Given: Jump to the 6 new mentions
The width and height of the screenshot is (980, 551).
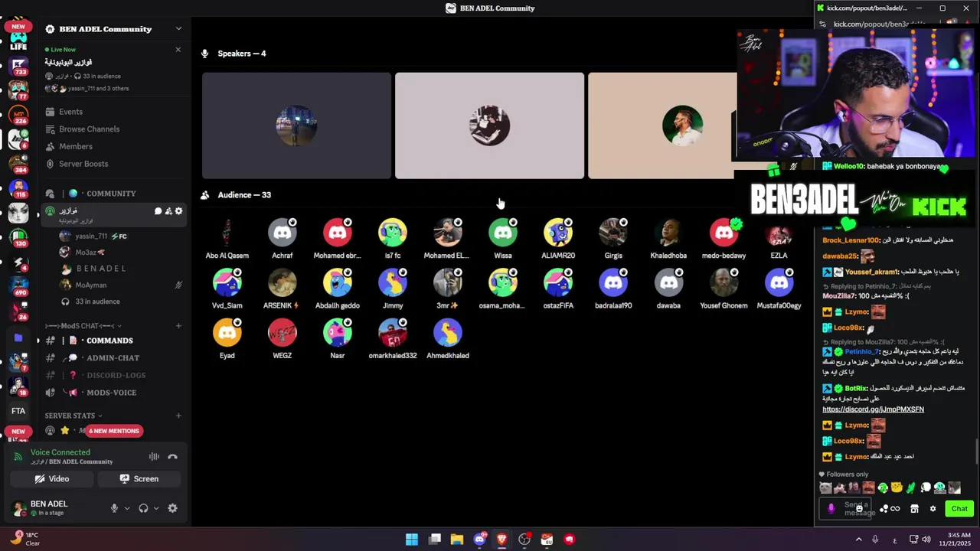Looking at the screenshot, I should tap(114, 431).
